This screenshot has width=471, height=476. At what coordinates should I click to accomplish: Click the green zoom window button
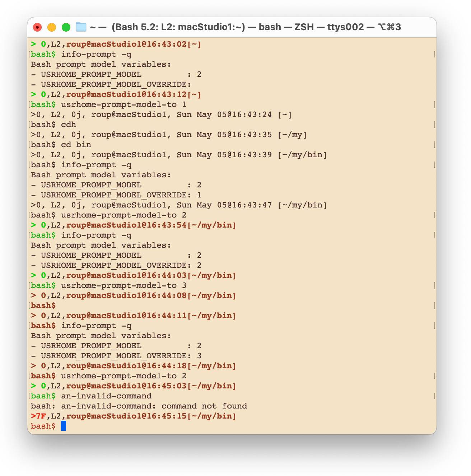tap(66, 27)
